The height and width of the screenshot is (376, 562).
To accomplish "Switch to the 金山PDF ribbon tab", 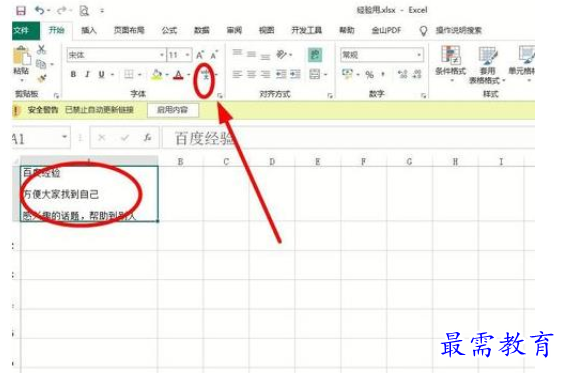I will [386, 30].
